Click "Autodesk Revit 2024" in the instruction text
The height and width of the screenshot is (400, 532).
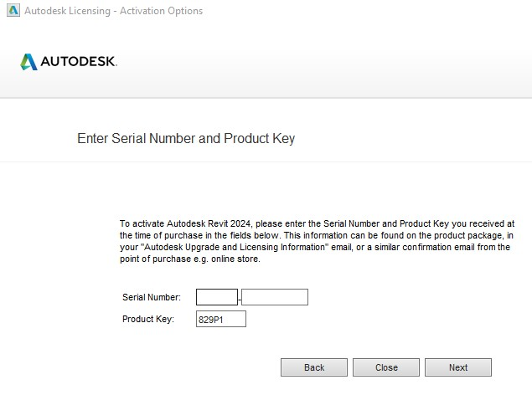pos(209,224)
